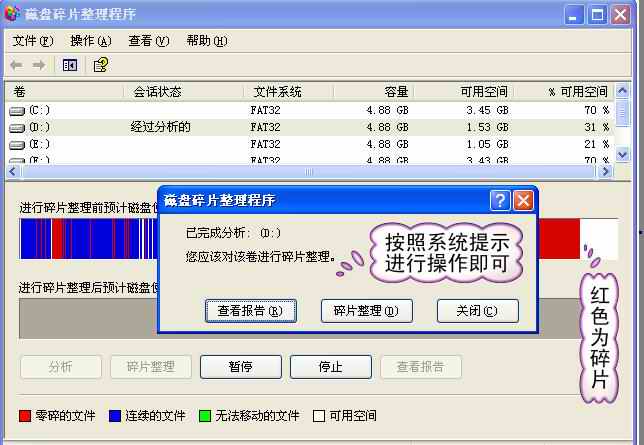The height and width of the screenshot is (445, 644).
Task: Click volume list scroll down arrow
Action: pos(622,154)
